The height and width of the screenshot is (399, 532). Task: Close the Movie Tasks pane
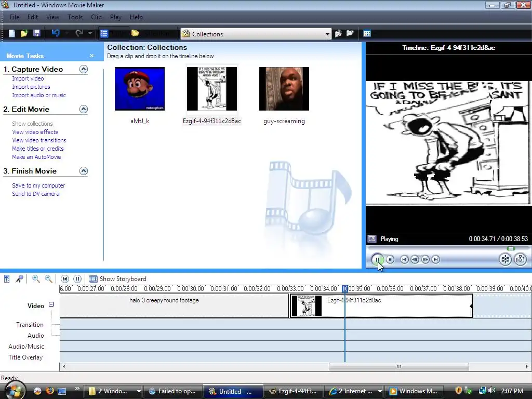tap(91, 56)
